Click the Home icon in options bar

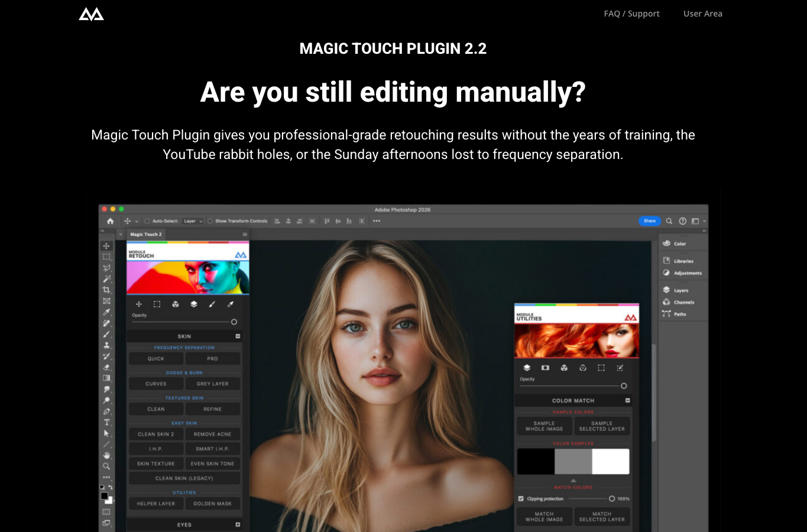(x=110, y=221)
